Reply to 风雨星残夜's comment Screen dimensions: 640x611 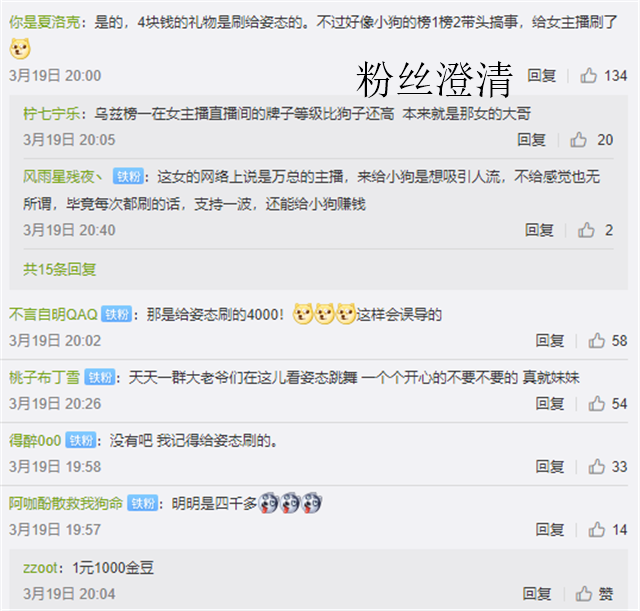click(x=539, y=230)
